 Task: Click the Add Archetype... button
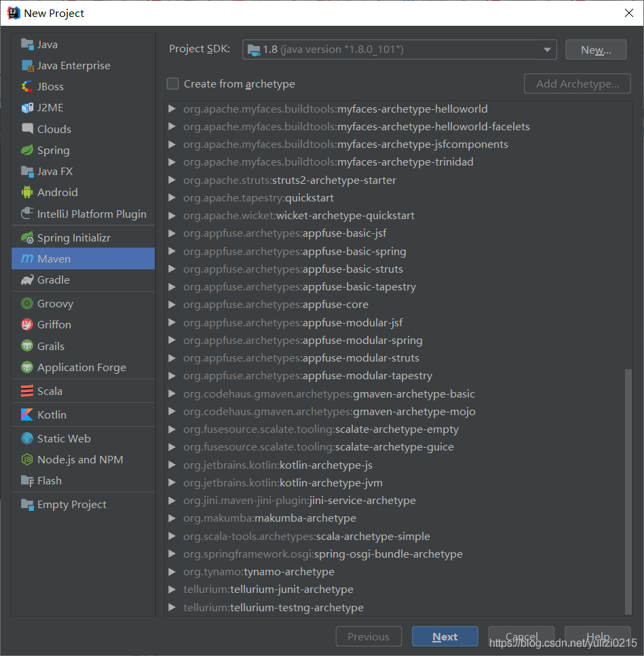coord(577,83)
